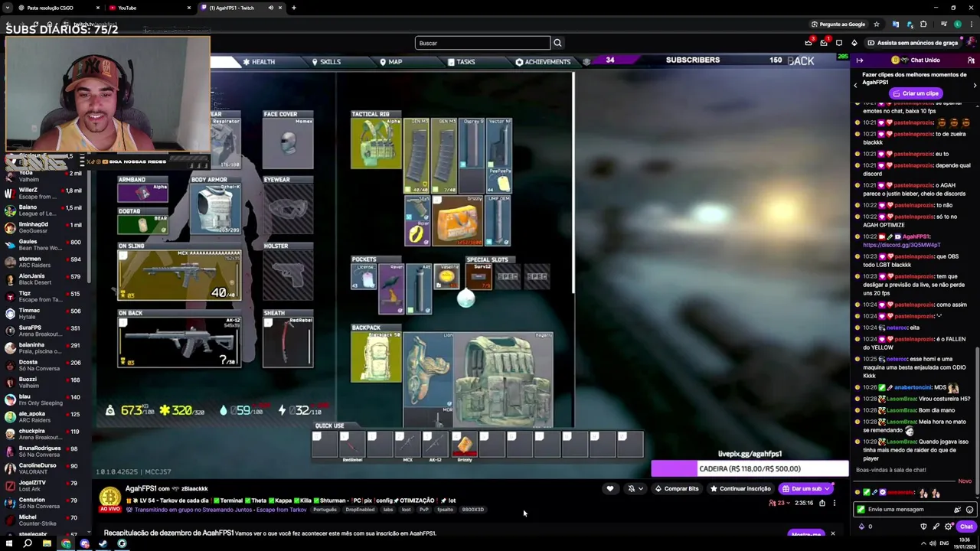Click Criar um clipe button

pyautogui.click(x=915, y=93)
